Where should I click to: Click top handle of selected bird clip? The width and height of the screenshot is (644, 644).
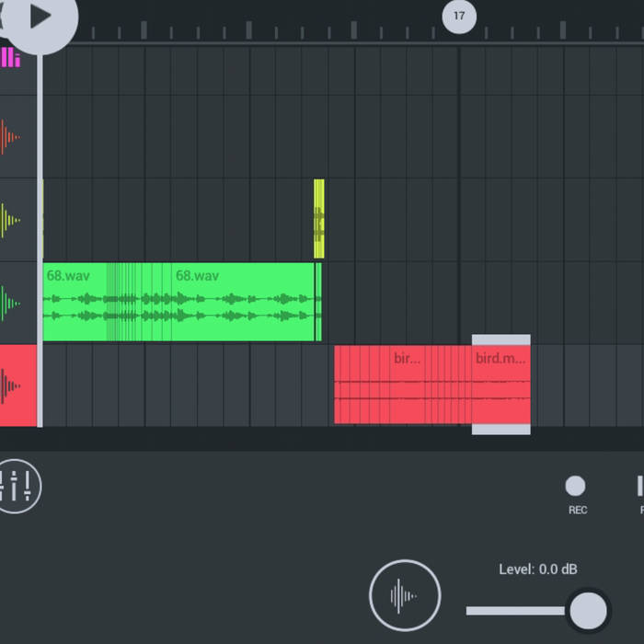[x=501, y=339]
